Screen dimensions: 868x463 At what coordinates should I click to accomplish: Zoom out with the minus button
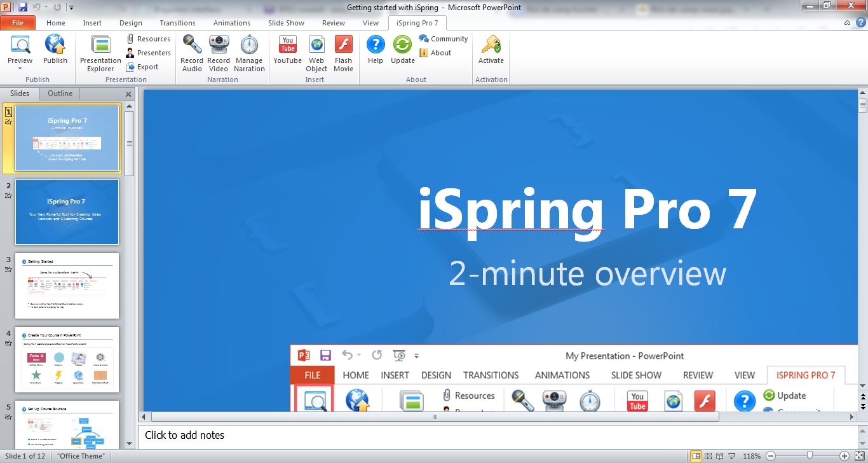coord(771,456)
